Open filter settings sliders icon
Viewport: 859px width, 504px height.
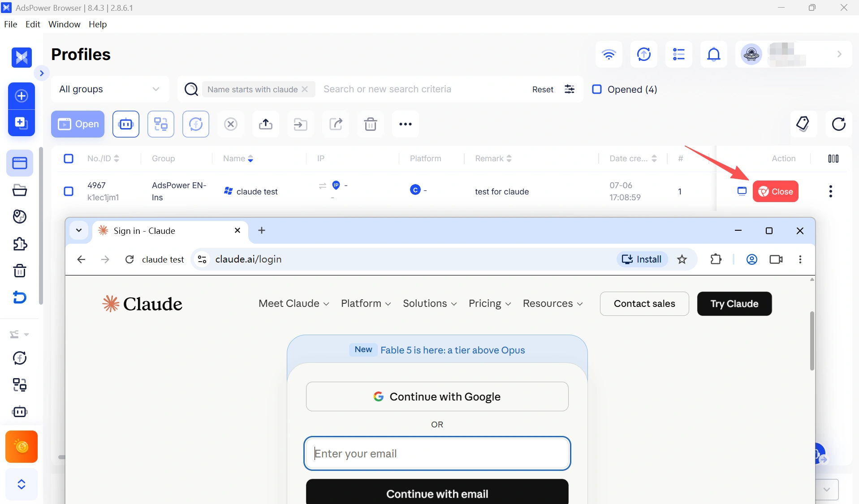click(x=570, y=89)
